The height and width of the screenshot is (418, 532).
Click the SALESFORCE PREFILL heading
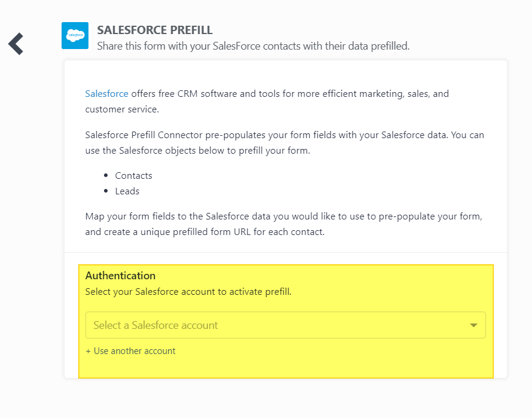click(155, 30)
